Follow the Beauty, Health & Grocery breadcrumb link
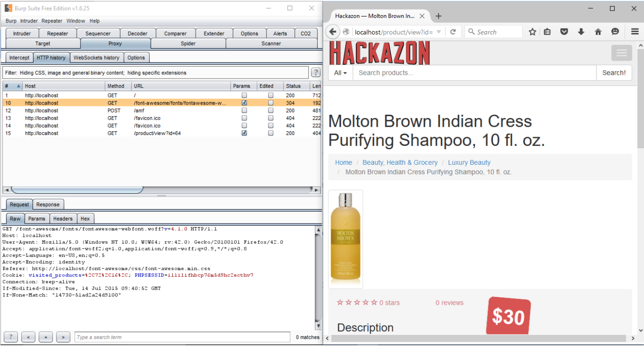Screen dimensions: 644x347 coord(400,162)
